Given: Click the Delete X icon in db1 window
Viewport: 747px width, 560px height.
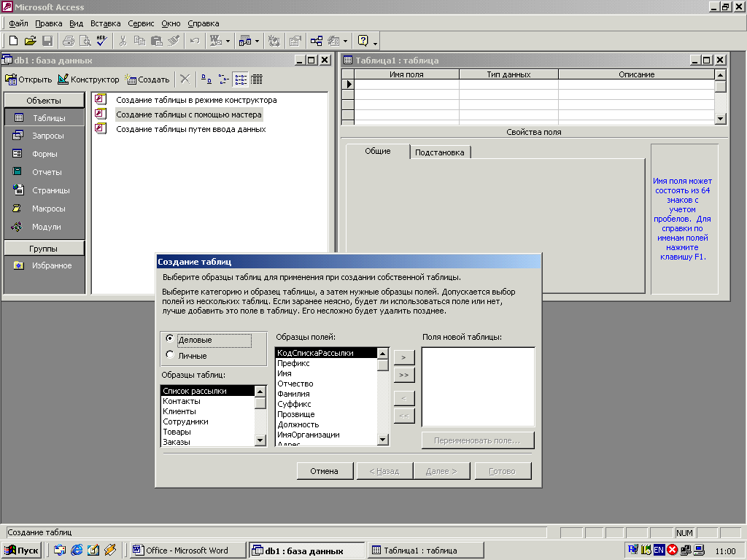Looking at the screenshot, I should [x=185, y=79].
